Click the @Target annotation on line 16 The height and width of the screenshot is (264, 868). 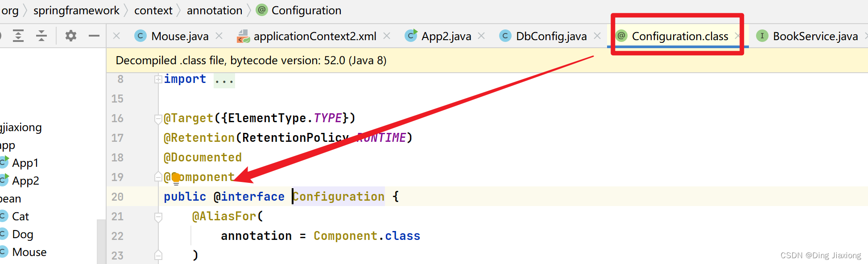(x=188, y=118)
